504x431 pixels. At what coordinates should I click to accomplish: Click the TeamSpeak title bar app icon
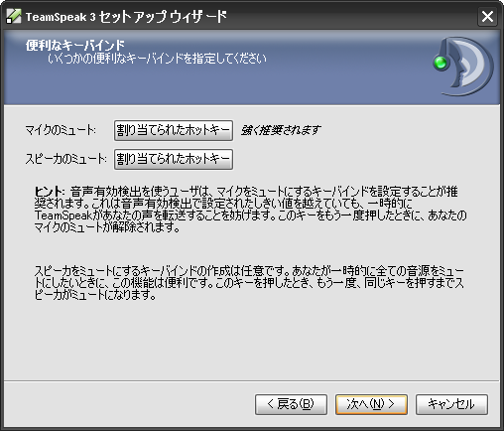point(13,16)
